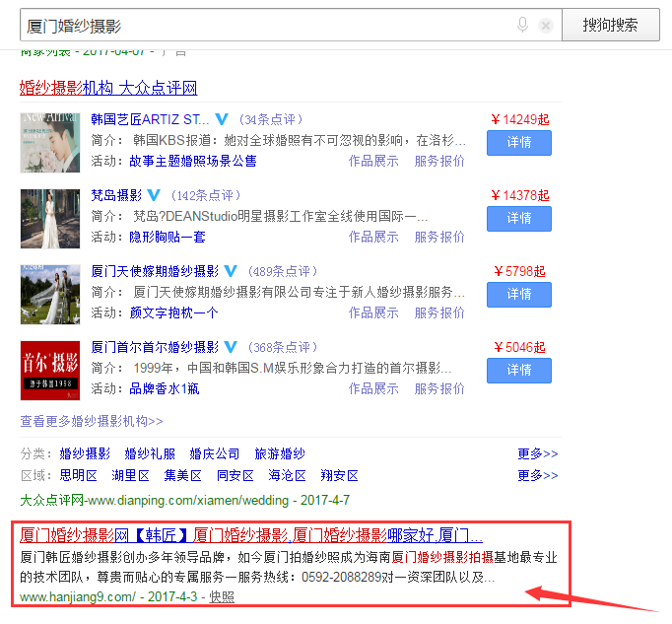Click the verified V badge next to 厦门天使嫁期婚纱摄影
The image size is (672, 624).
(231, 271)
